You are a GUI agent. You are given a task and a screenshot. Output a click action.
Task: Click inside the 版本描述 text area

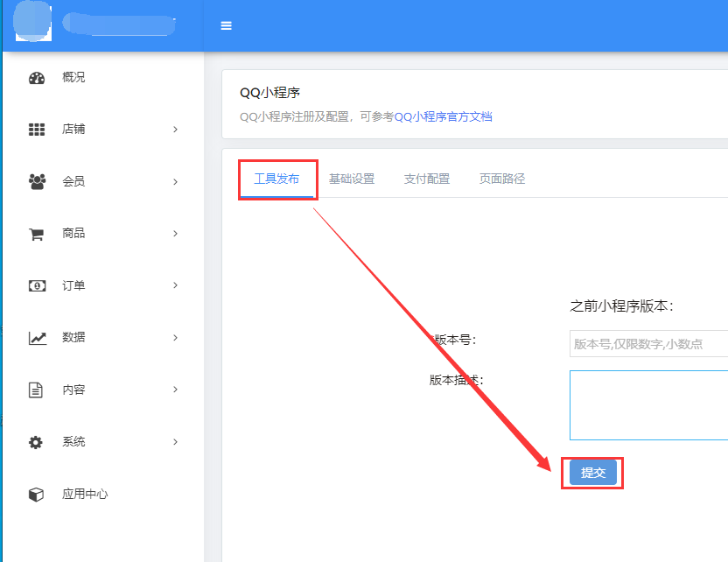[648, 405]
